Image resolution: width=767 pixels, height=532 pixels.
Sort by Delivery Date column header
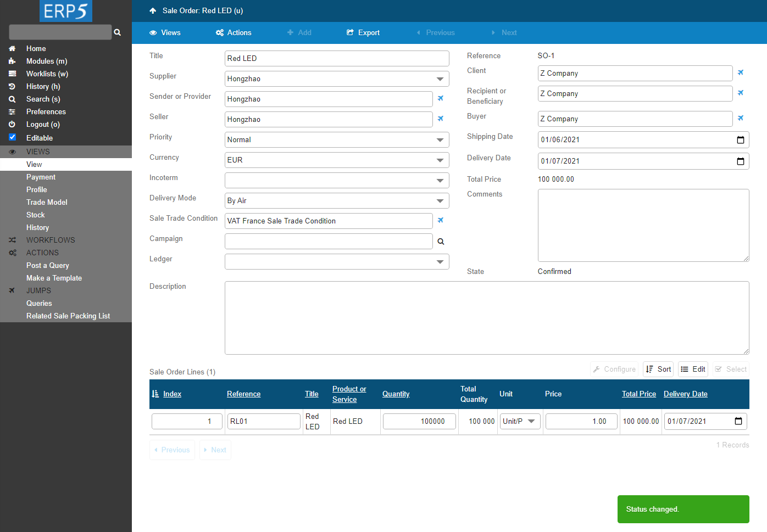(685, 394)
